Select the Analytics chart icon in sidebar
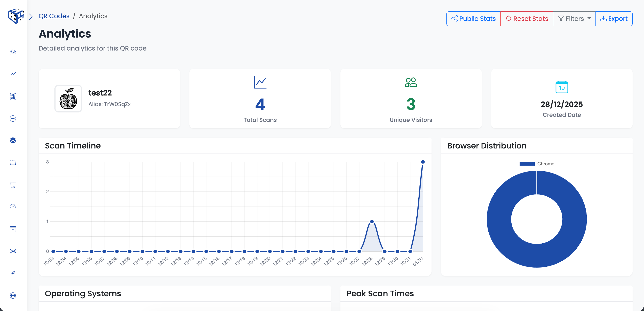The image size is (644, 311). tap(13, 74)
